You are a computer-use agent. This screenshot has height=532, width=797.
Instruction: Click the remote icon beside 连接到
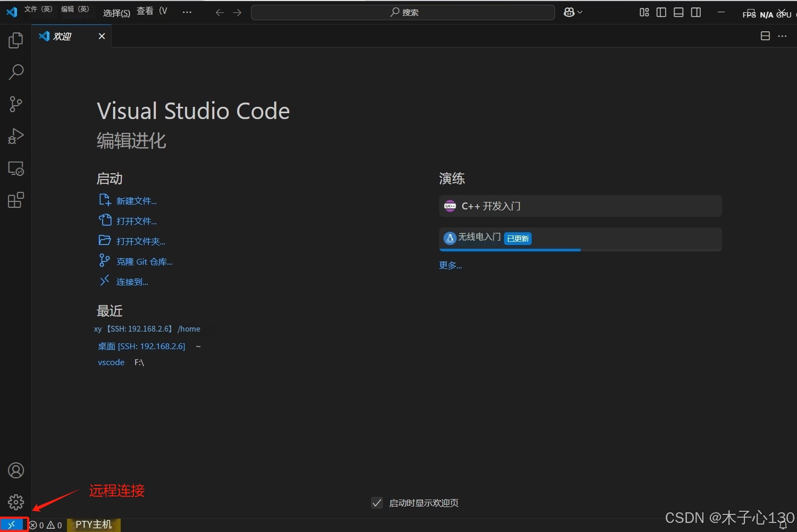105,280
